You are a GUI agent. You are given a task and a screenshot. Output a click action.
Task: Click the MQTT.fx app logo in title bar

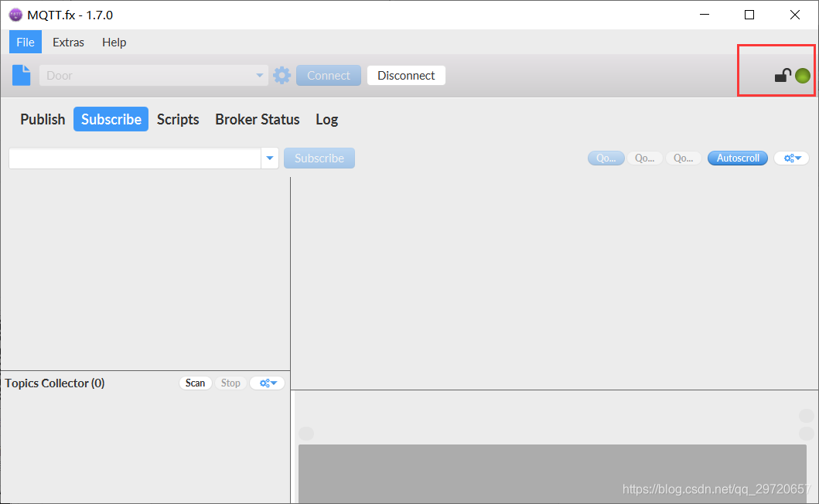[x=15, y=15]
